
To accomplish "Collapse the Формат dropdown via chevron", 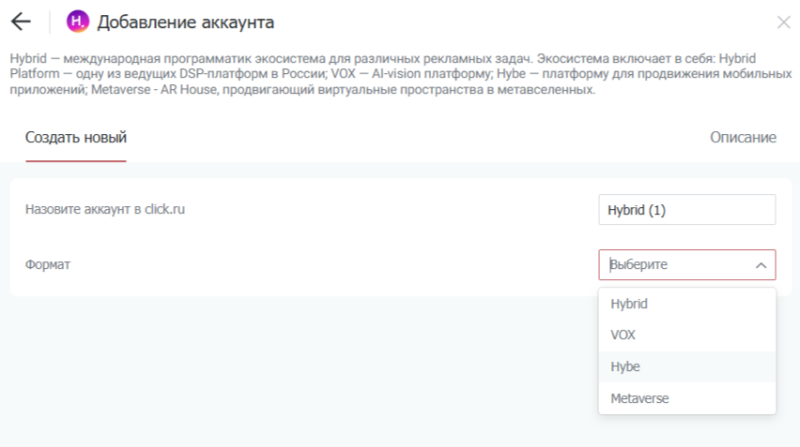I will tap(761, 265).
